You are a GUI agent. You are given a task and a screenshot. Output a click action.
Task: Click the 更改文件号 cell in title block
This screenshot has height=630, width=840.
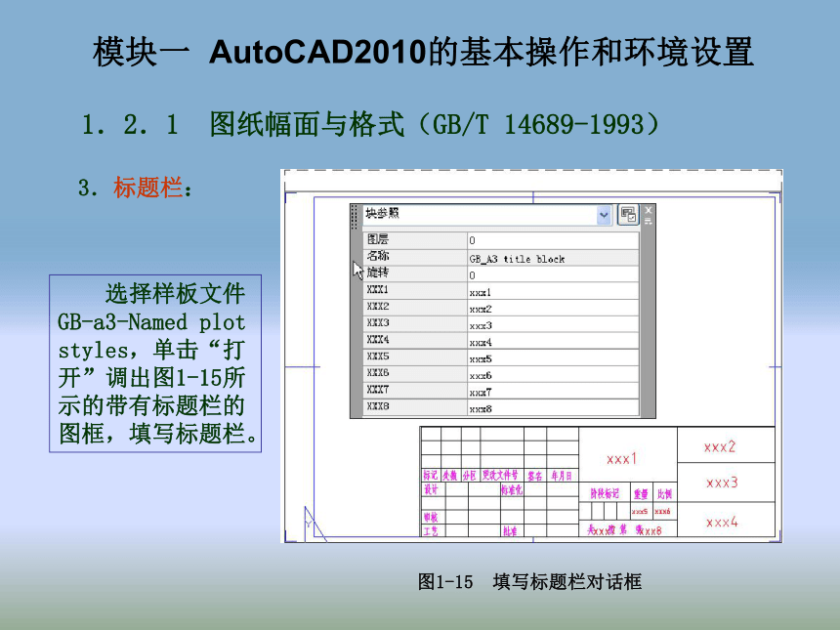[500, 475]
